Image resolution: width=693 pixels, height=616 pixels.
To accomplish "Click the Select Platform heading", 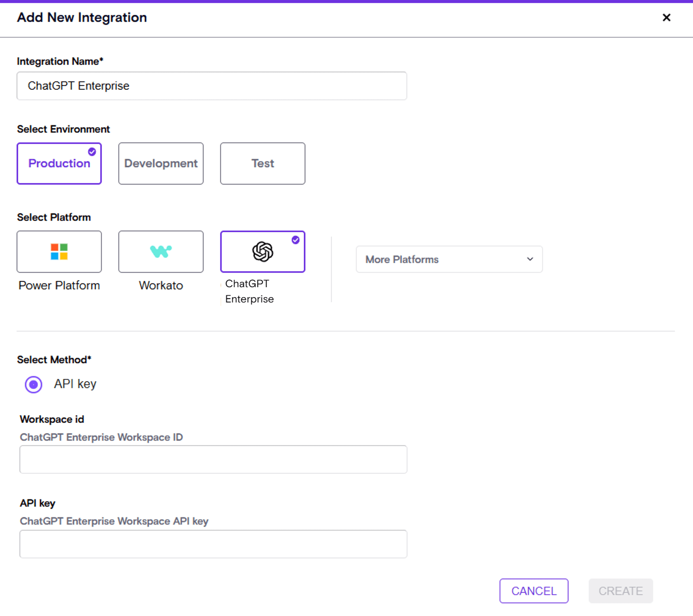I will point(54,217).
